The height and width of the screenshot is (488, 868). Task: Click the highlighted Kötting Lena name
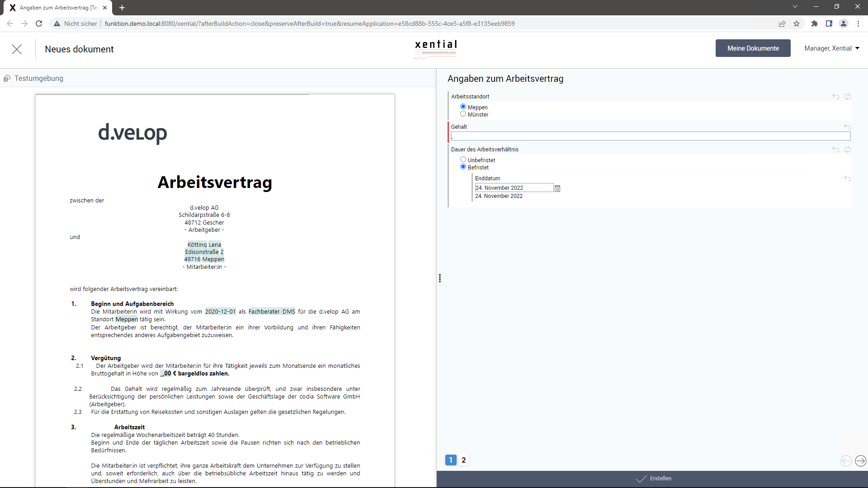coord(204,245)
